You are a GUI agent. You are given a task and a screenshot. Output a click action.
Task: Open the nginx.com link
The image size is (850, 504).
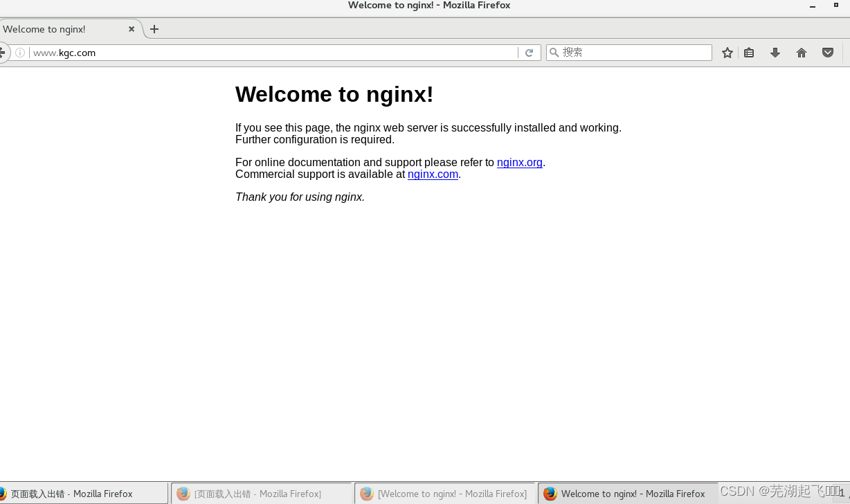click(433, 174)
